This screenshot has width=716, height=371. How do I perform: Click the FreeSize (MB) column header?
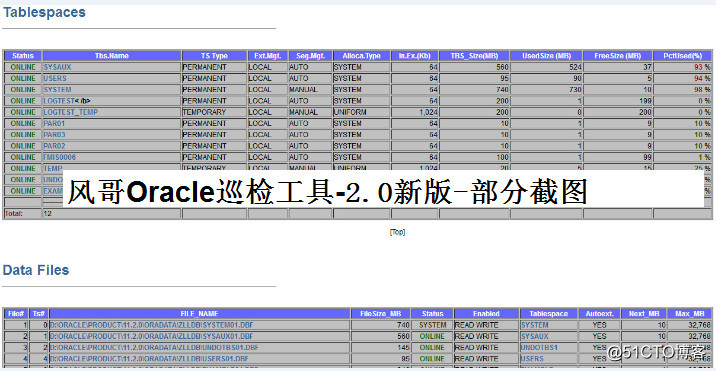click(618, 56)
